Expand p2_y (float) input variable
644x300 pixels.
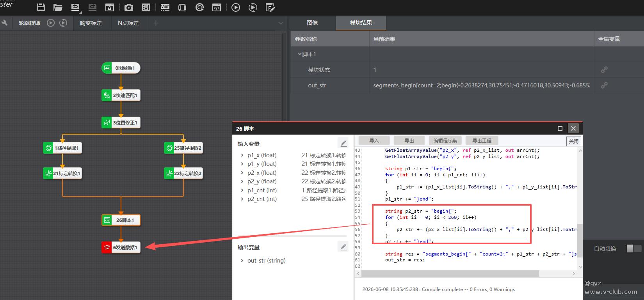coord(242,181)
